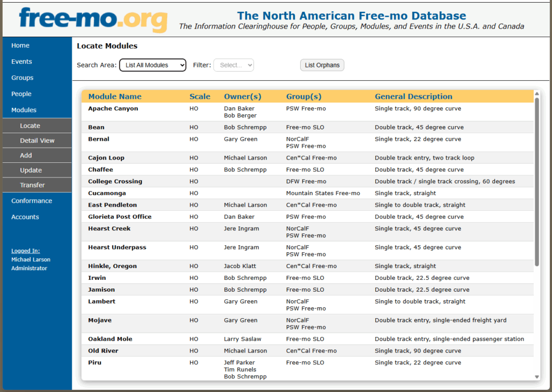Sort table by Module Name header
The height and width of the screenshot is (392, 552).
[116, 96]
